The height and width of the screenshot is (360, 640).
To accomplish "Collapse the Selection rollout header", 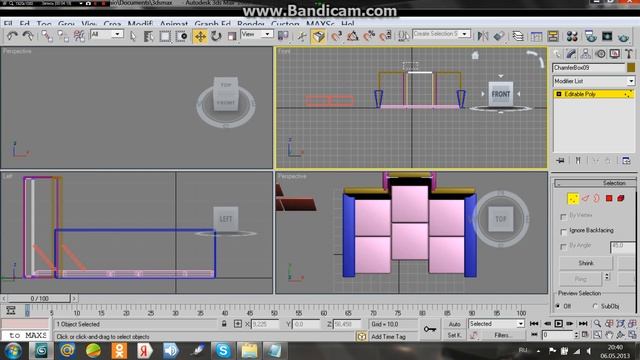I will (x=595, y=183).
